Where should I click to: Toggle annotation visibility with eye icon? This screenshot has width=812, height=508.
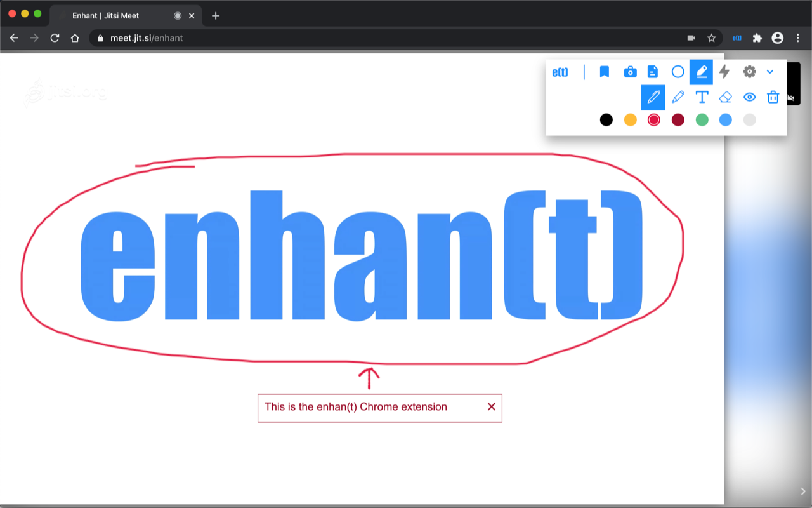[749, 97]
